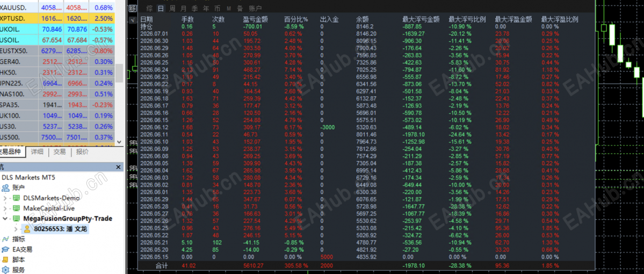Select account 80256553: 潘 文龙
644x274 pixels.
click(x=61, y=229)
